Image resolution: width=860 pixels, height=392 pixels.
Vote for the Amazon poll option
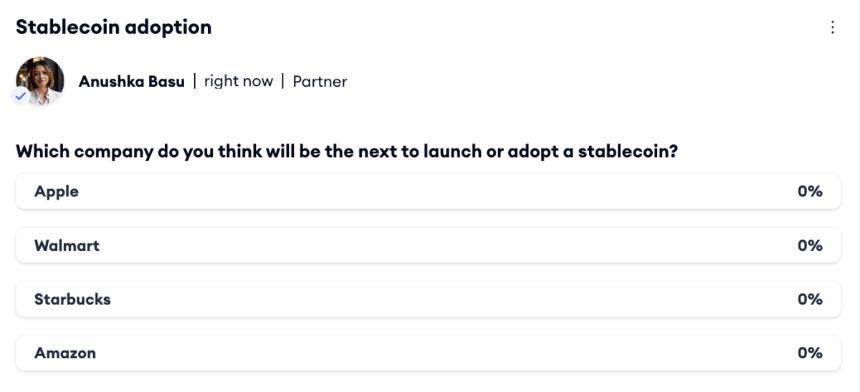click(x=428, y=353)
